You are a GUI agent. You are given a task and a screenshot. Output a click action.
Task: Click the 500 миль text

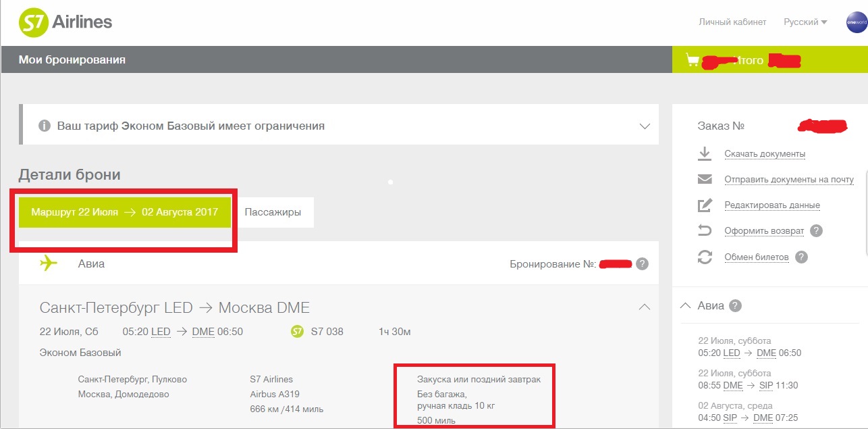pyautogui.click(x=436, y=420)
